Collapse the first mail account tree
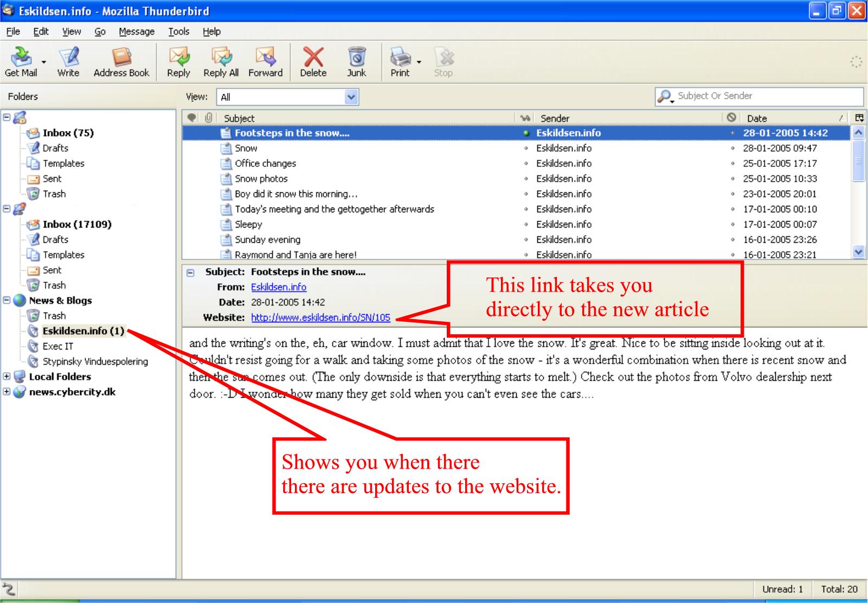Screen dimensions: 868x603 (7, 116)
